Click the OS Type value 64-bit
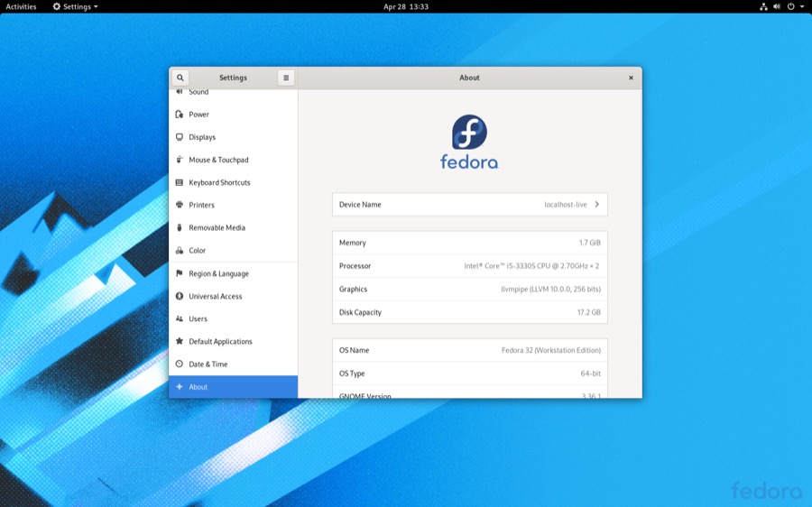 (590, 373)
